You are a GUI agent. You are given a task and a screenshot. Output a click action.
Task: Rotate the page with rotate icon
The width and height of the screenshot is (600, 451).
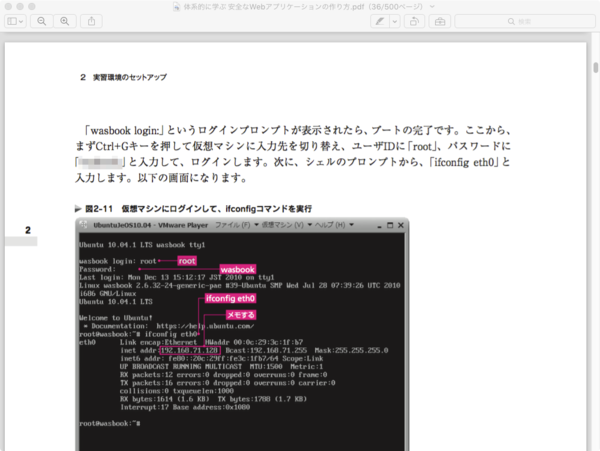(x=414, y=21)
